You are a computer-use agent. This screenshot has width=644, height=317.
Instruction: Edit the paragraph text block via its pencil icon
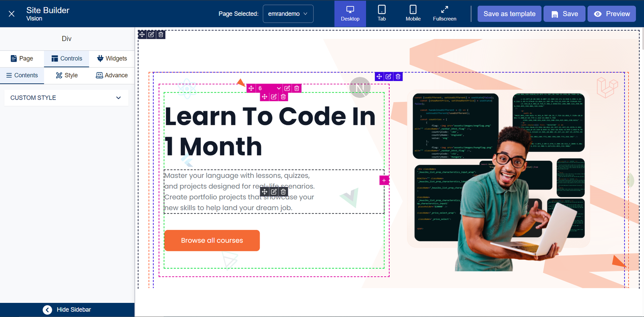(274, 192)
